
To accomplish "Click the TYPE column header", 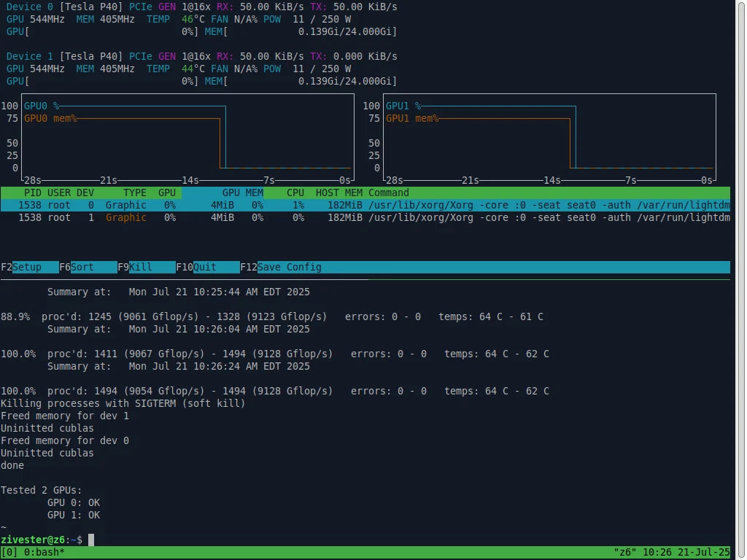I will [x=134, y=192].
